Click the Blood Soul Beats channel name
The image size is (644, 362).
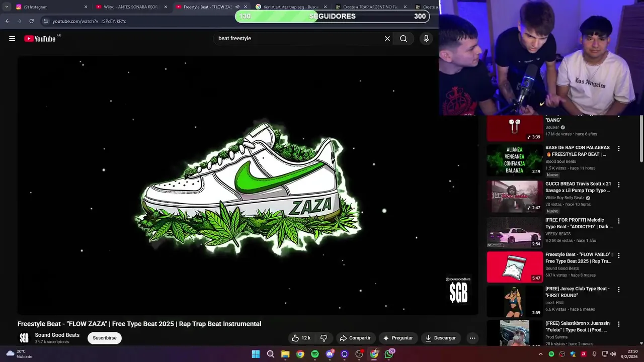[560, 162]
